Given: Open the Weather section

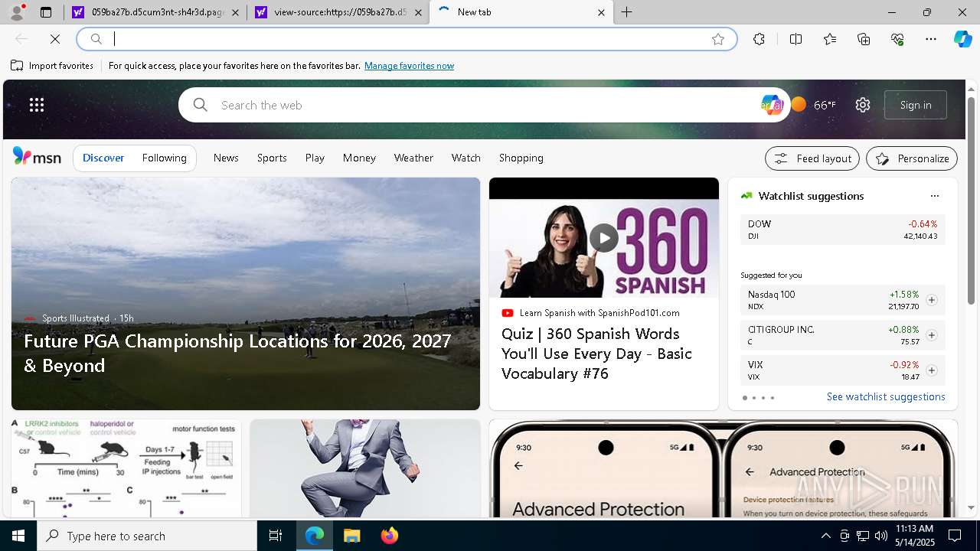Looking at the screenshot, I should [413, 158].
